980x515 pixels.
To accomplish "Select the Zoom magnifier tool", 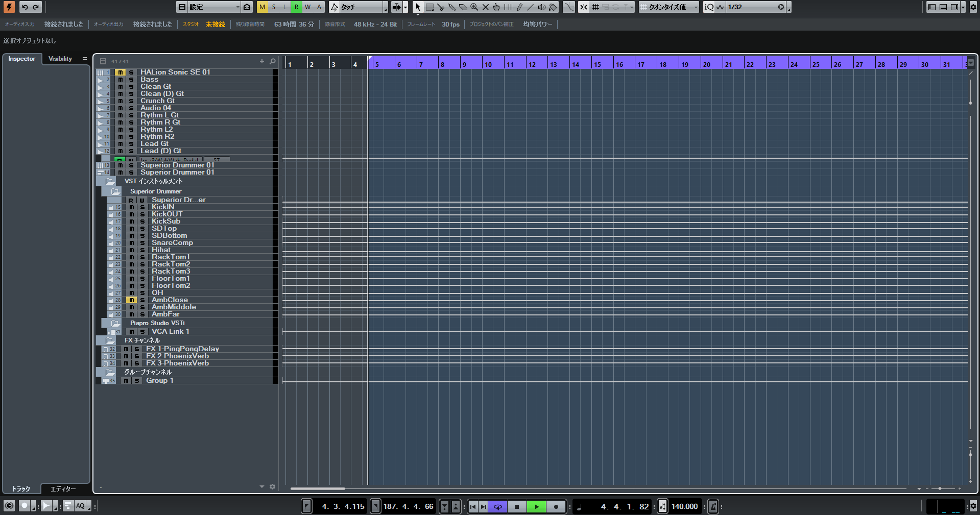I will (x=474, y=7).
